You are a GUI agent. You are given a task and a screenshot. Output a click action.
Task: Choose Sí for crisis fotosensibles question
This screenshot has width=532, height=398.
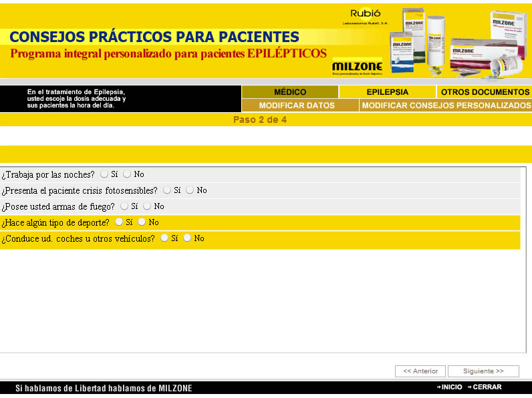167,190
